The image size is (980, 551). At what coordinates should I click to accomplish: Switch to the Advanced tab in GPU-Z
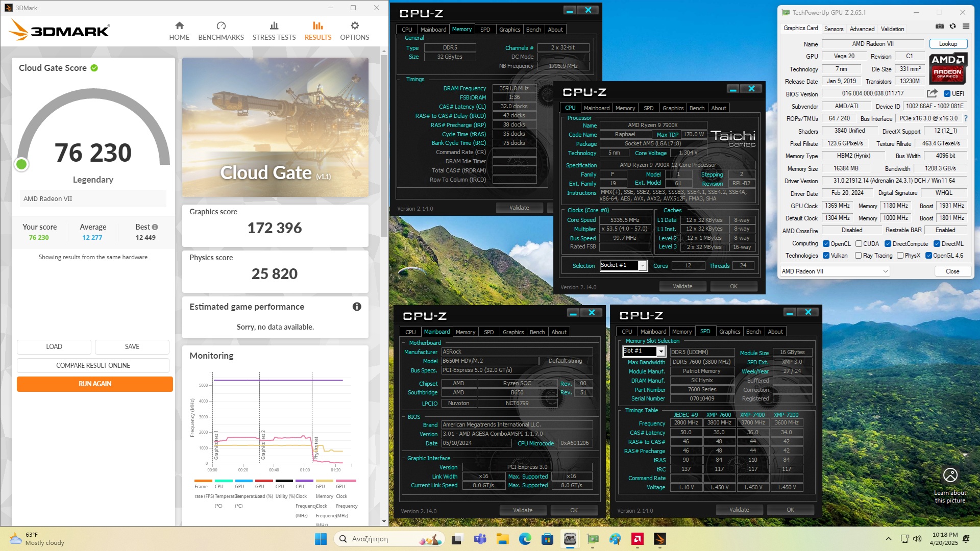point(862,29)
